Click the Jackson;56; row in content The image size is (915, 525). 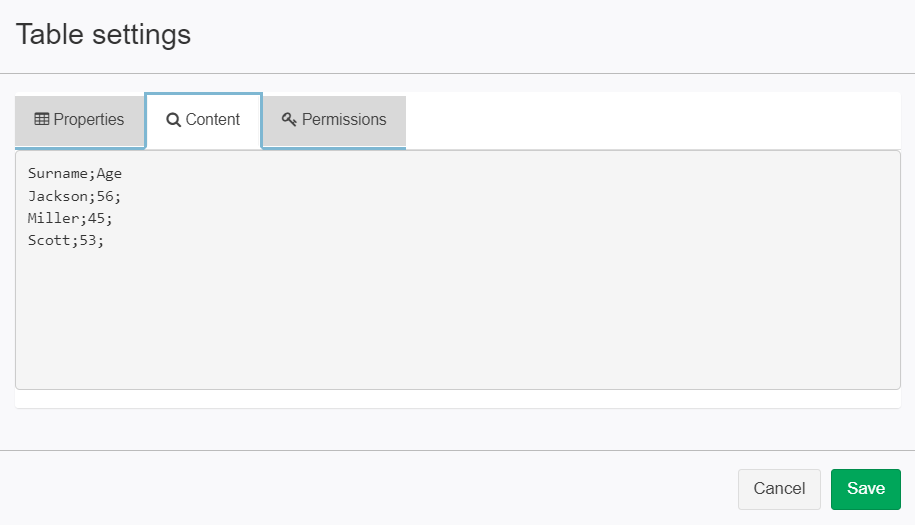[x=74, y=196]
